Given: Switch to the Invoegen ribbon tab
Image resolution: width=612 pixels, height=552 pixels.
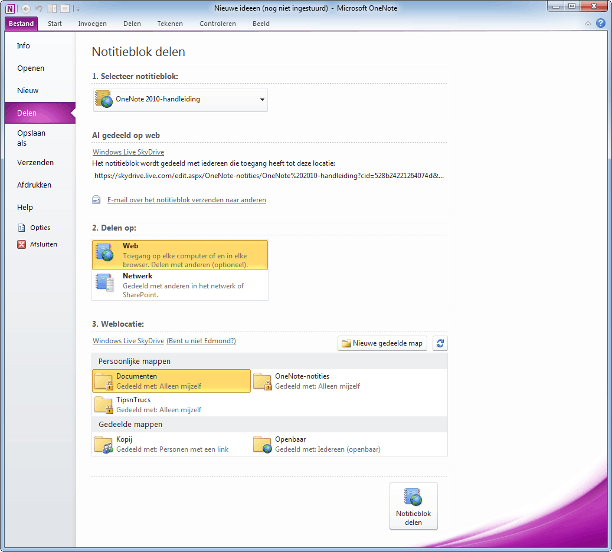Looking at the screenshot, I should tap(92, 23).
